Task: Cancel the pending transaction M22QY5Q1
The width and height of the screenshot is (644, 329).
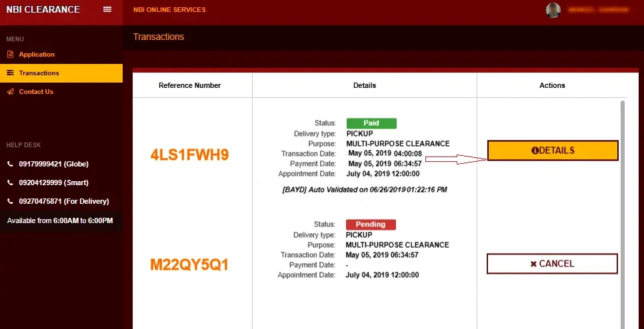Action: [x=553, y=264]
